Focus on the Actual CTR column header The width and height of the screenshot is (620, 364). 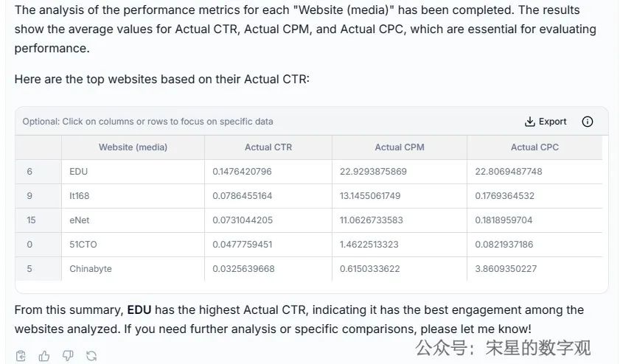point(268,147)
